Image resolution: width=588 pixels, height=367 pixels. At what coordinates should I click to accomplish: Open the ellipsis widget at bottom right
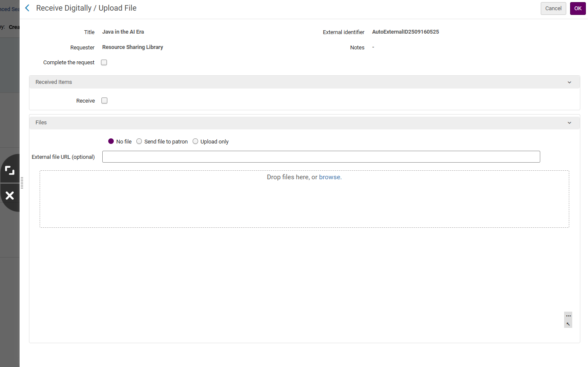tap(568, 316)
